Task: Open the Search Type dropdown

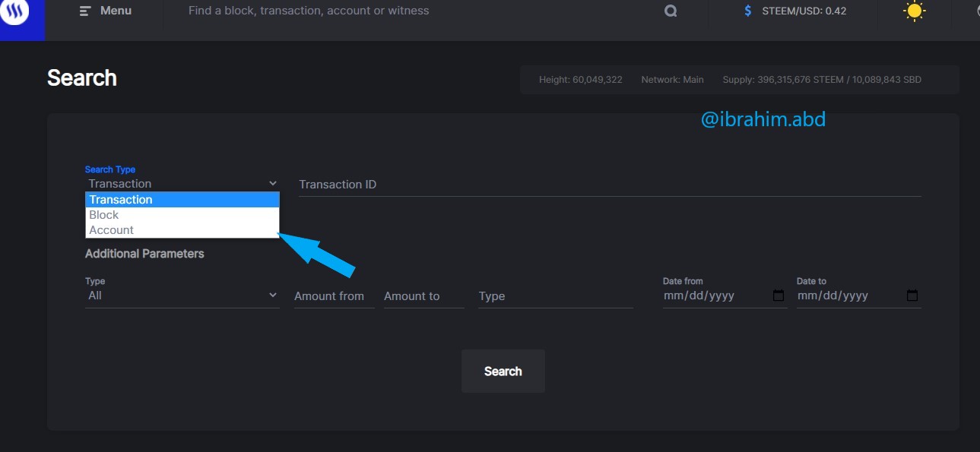Action: tap(182, 183)
